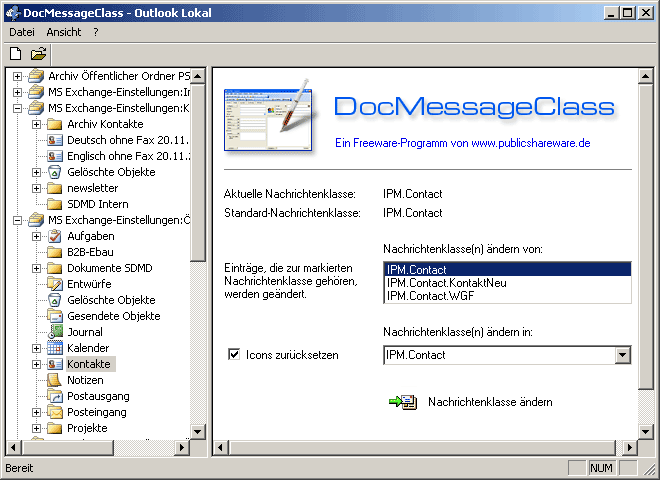660x480 pixels.
Task: Expand the Kontakte folder node
Action: (37, 364)
